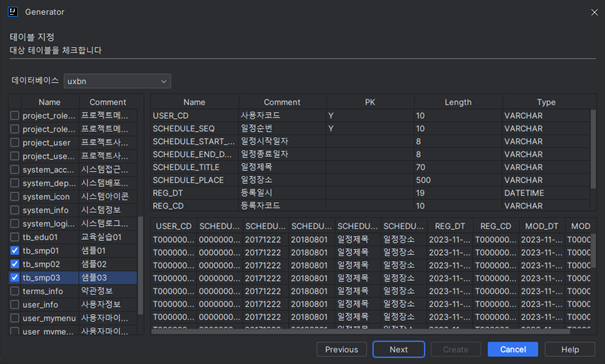The width and height of the screenshot is (605, 364).
Task: Uncheck the tb_smp01 table checkbox
Action: click(x=15, y=251)
